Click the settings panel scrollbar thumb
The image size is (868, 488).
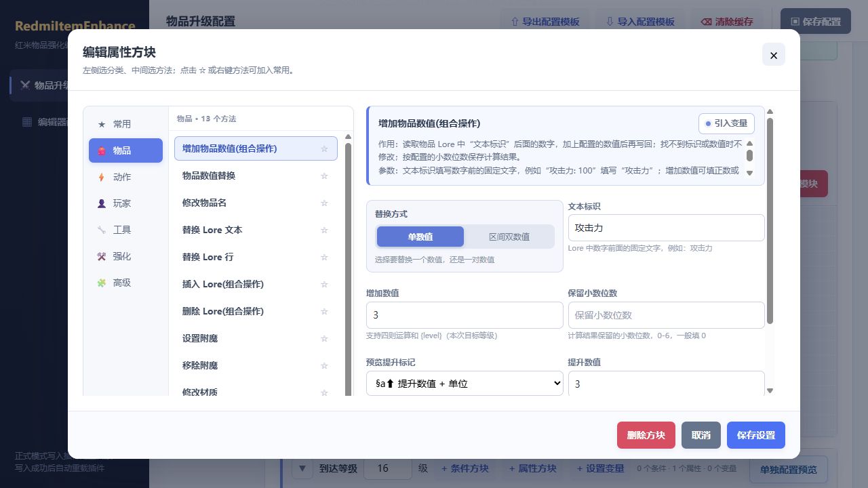tap(770, 220)
